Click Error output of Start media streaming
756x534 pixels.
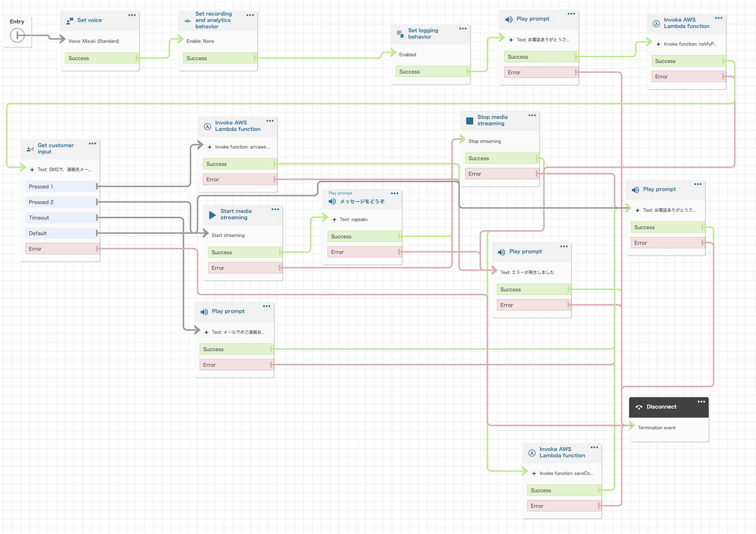click(x=244, y=268)
